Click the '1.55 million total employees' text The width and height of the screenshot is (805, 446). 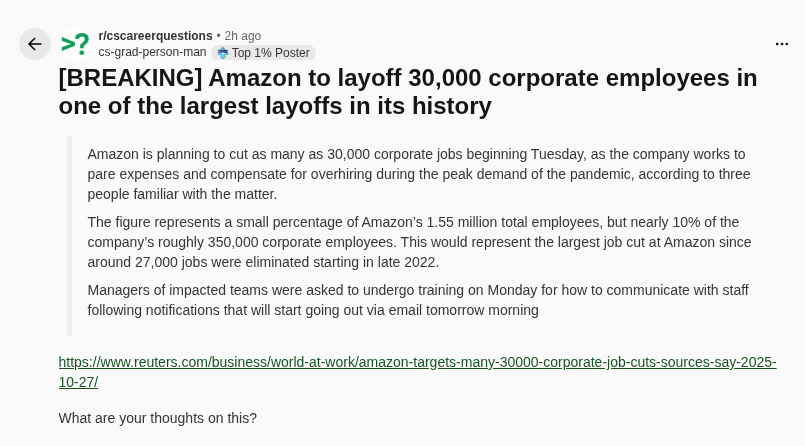(x=514, y=222)
